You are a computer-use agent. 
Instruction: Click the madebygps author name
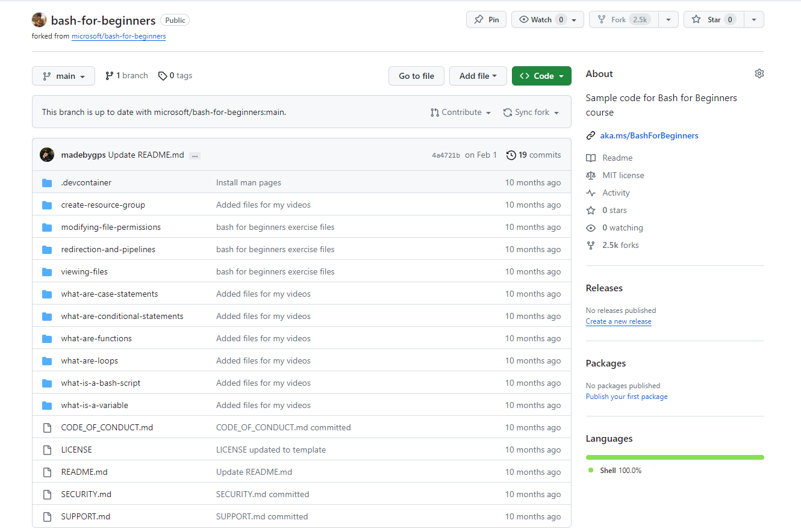84,155
